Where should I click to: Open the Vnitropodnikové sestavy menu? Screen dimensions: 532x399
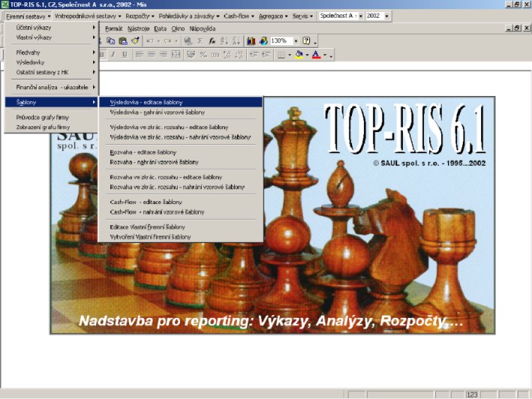[88, 16]
